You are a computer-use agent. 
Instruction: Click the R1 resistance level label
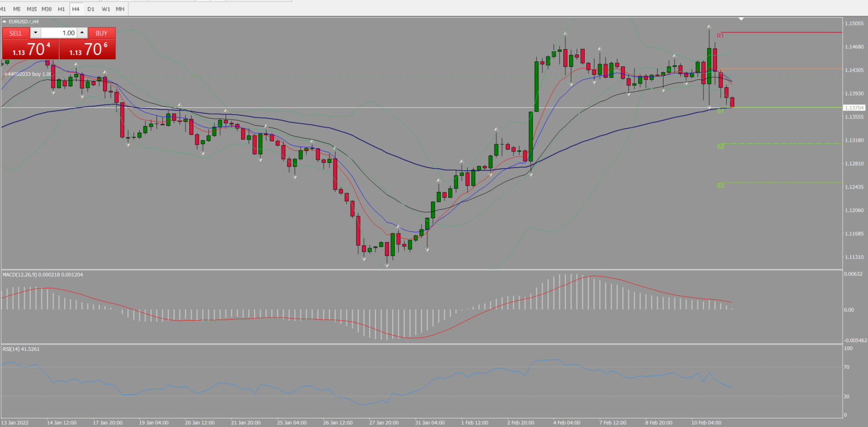(720, 36)
